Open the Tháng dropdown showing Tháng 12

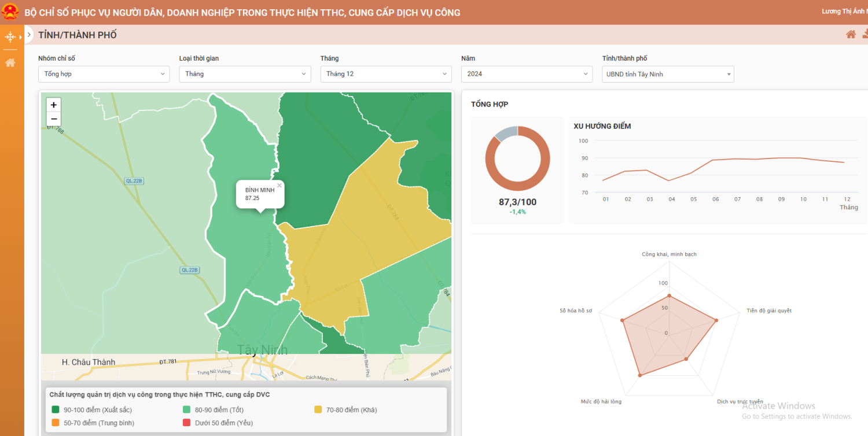click(x=386, y=74)
